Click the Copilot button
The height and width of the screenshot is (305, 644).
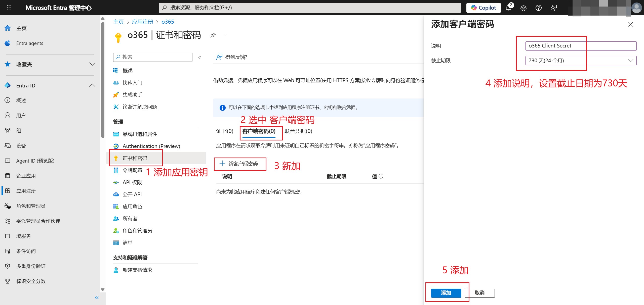point(484,8)
